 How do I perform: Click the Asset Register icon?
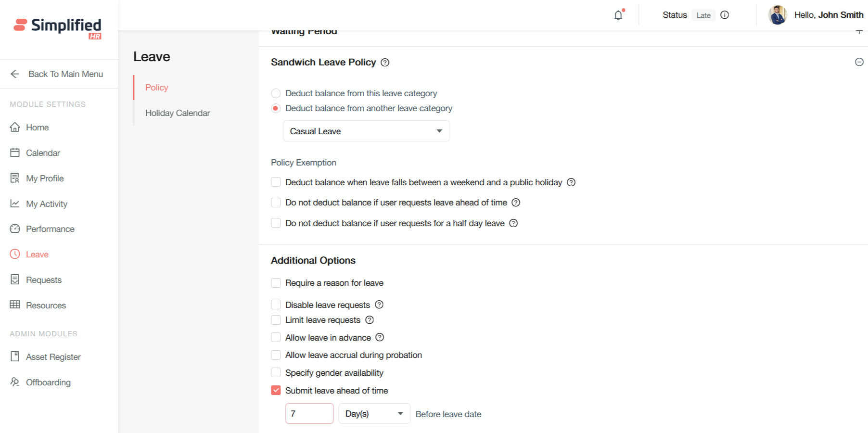15,357
